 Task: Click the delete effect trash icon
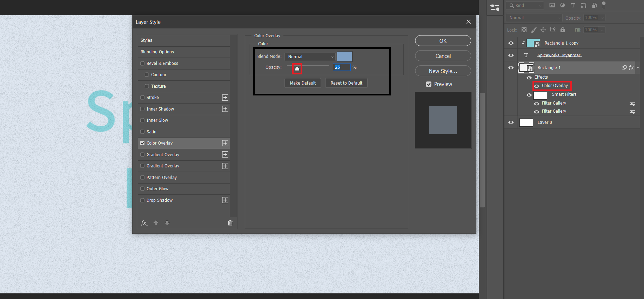coord(230,223)
